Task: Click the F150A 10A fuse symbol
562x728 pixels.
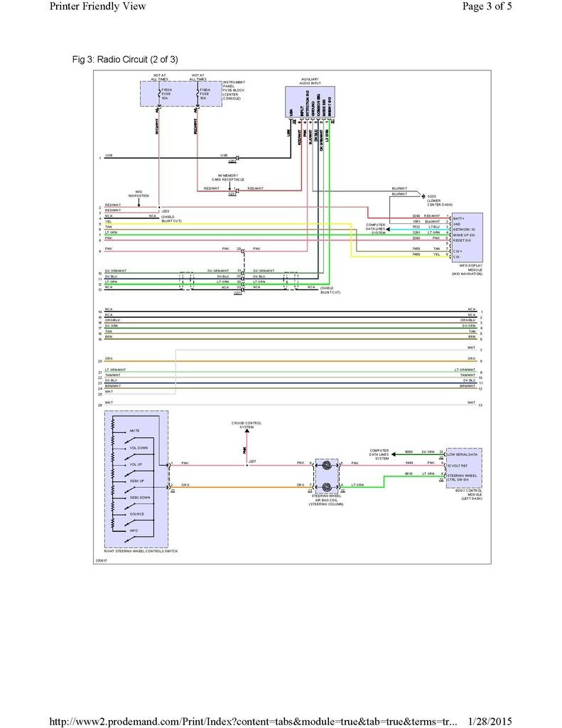Action: [x=159, y=94]
